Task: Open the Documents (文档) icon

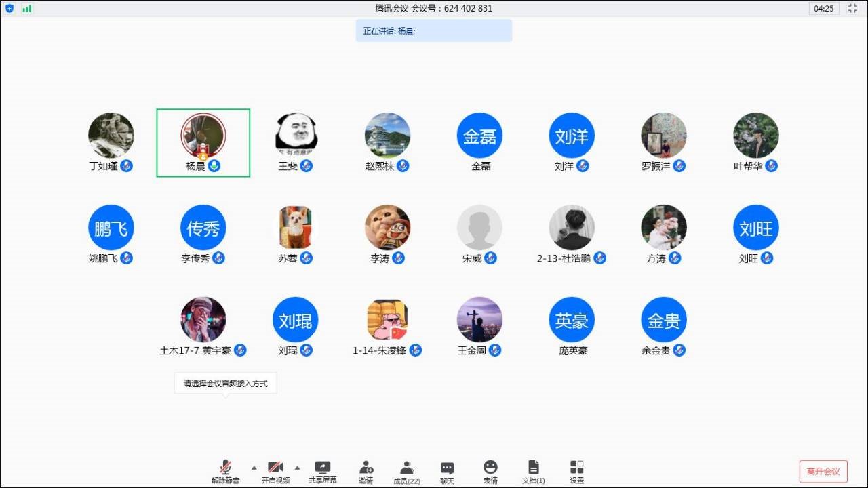Action: coord(534,468)
